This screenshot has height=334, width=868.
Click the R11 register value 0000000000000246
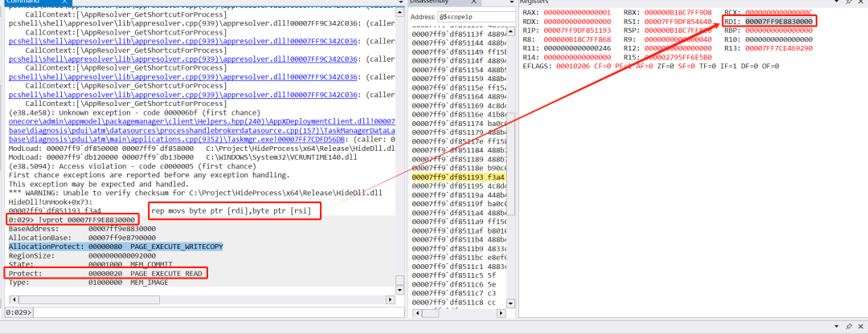[x=577, y=48]
